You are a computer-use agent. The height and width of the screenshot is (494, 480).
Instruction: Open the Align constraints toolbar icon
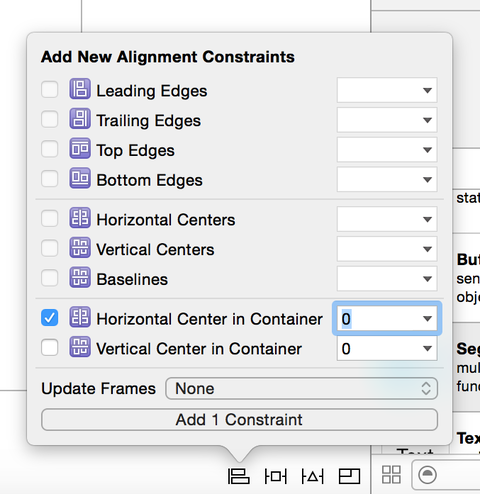[x=239, y=476]
